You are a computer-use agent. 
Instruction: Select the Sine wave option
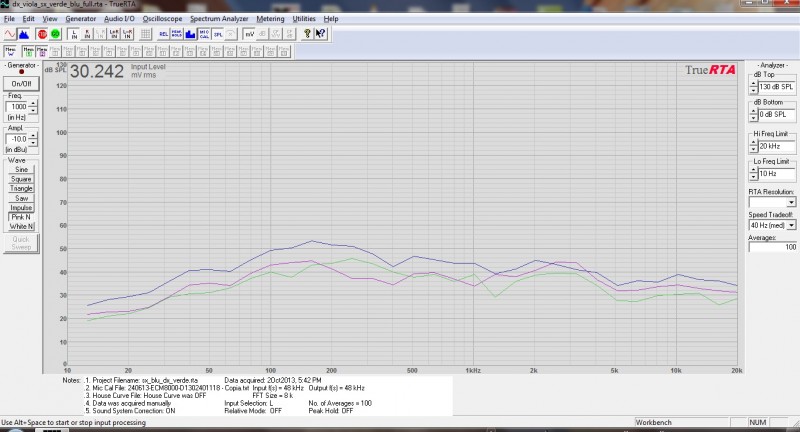(21, 169)
